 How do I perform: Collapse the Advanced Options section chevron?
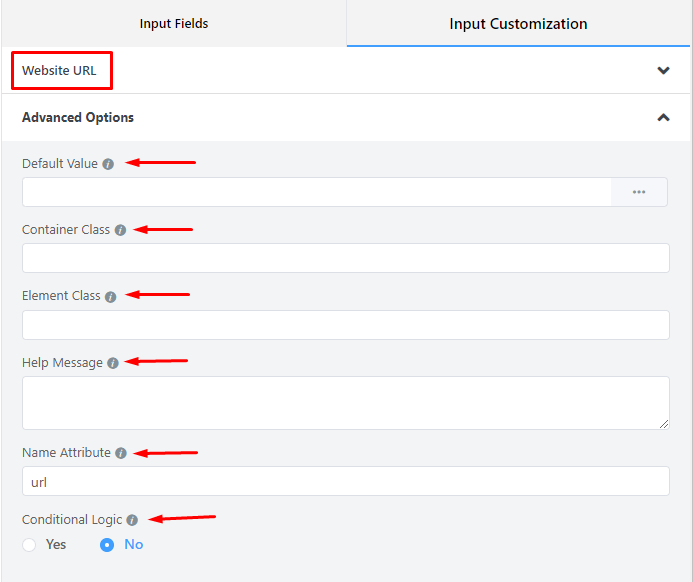[663, 117]
